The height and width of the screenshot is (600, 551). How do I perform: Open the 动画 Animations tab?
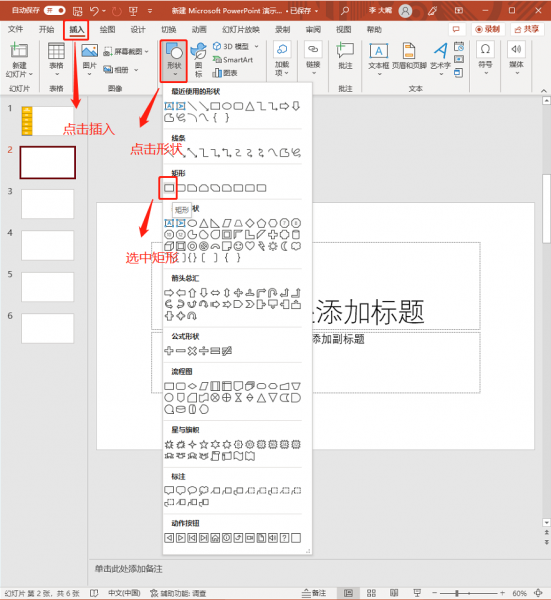[199, 29]
